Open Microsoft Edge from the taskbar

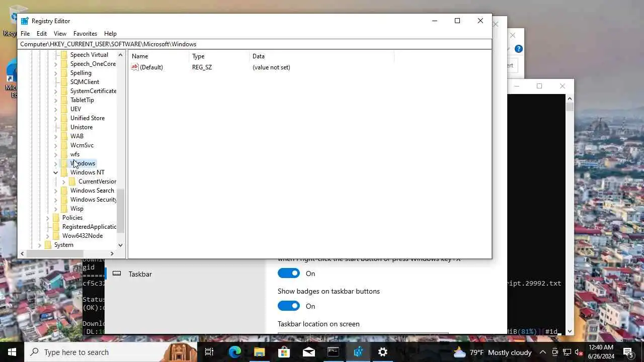click(x=235, y=352)
